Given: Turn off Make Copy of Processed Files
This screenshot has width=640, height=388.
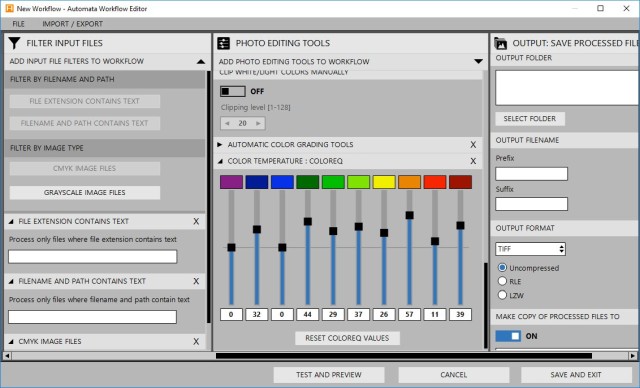Looking at the screenshot, I should coord(508,336).
